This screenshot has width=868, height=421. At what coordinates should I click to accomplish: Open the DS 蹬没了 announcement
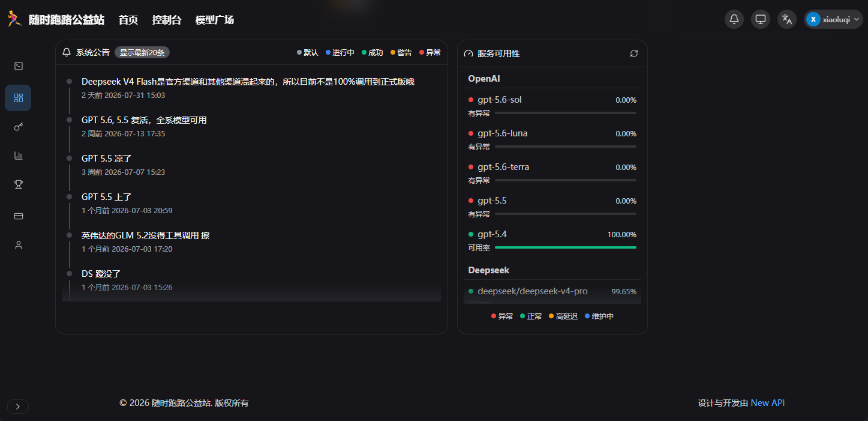[101, 274]
